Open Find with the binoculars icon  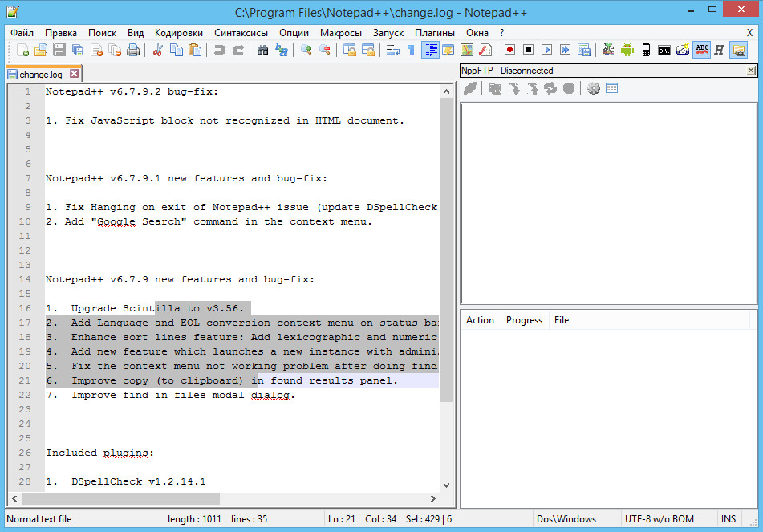click(263, 50)
